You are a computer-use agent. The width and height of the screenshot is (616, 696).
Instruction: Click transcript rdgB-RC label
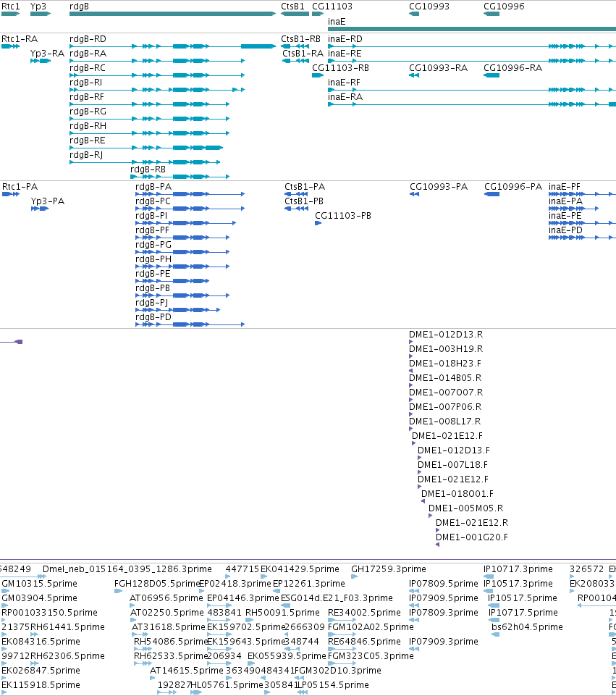pos(88,68)
